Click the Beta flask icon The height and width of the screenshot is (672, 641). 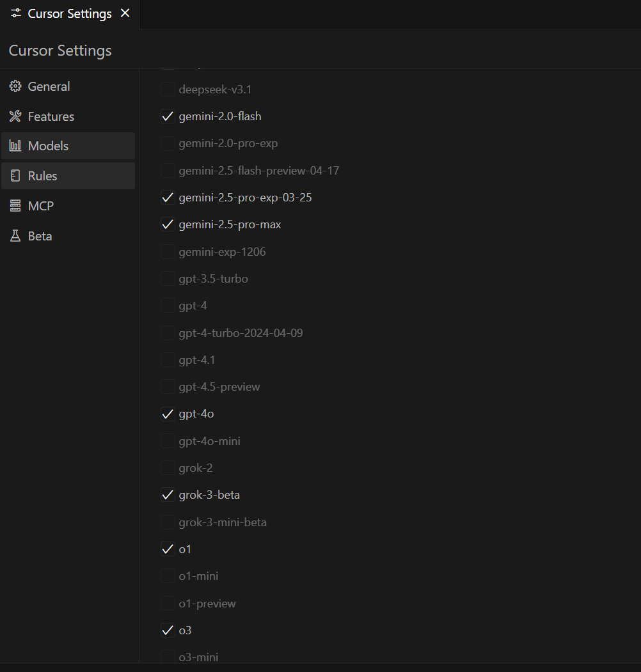(x=15, y=236)
